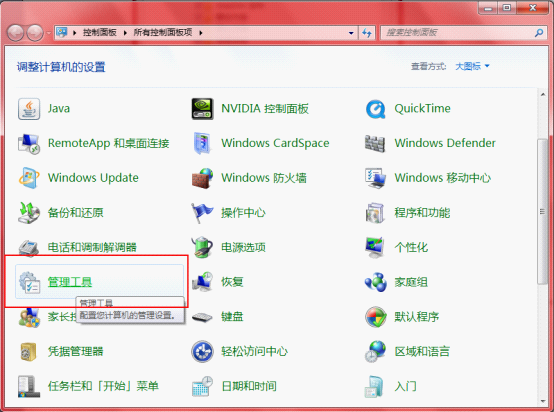Click 所有控制面板项 breadcrumb segment
Viewport: 554px width, 412px height.
coord(163,33)
